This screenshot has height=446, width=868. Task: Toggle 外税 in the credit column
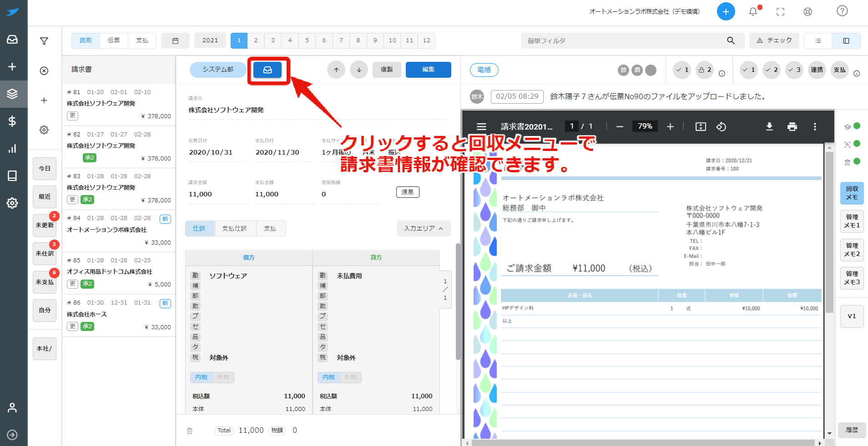pos(350,377)
